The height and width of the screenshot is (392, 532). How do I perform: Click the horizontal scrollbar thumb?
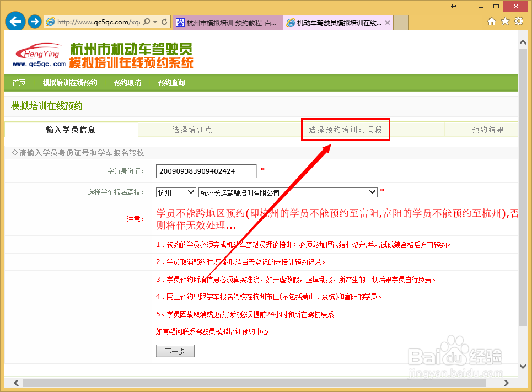[x=254, y=383]
